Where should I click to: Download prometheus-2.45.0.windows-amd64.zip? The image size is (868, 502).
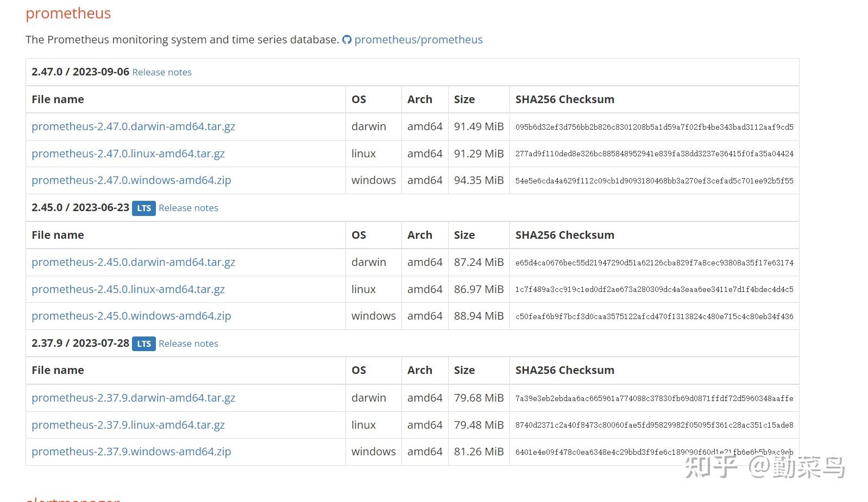click(x=131, y=316)
